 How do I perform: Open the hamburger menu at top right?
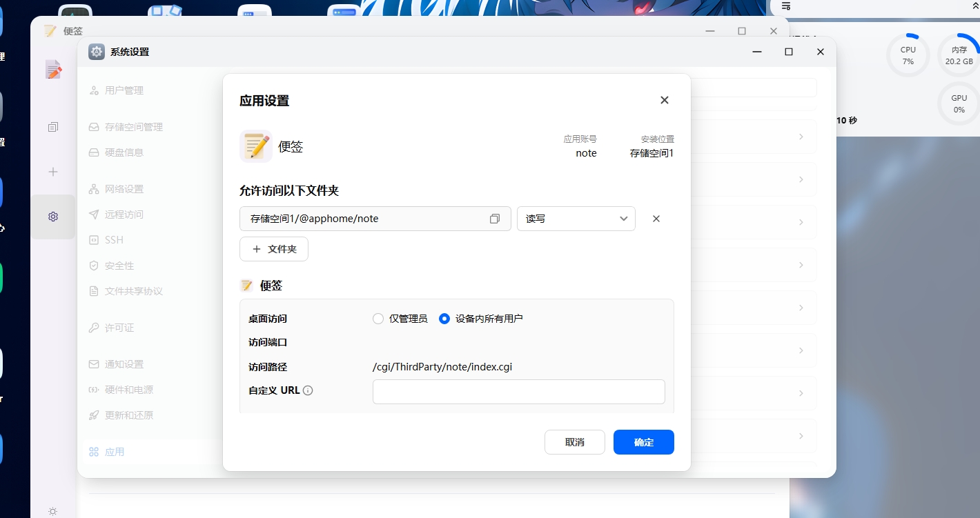click(785, 6)
